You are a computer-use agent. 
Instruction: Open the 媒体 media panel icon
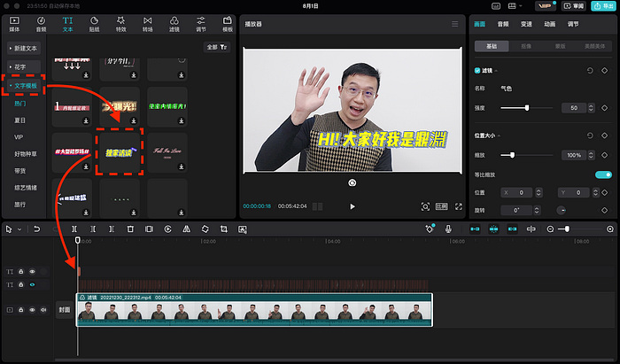pyautogui.click(x=14, y=24)
